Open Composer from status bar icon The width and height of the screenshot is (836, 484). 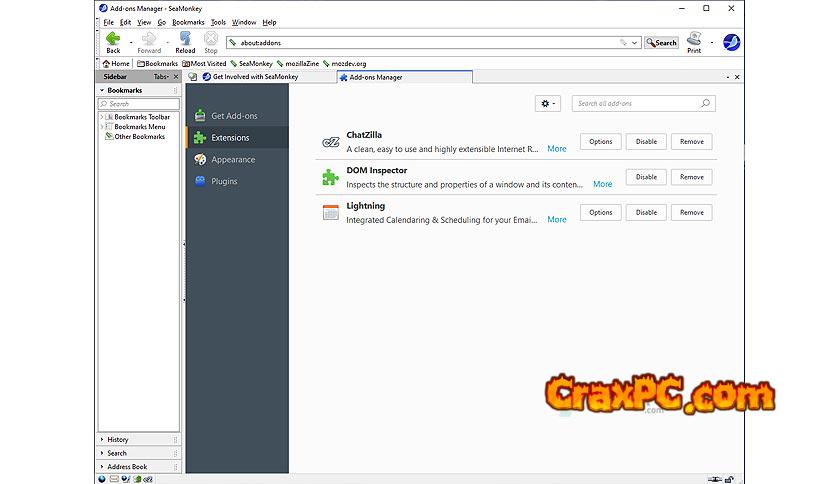point(126,479)
